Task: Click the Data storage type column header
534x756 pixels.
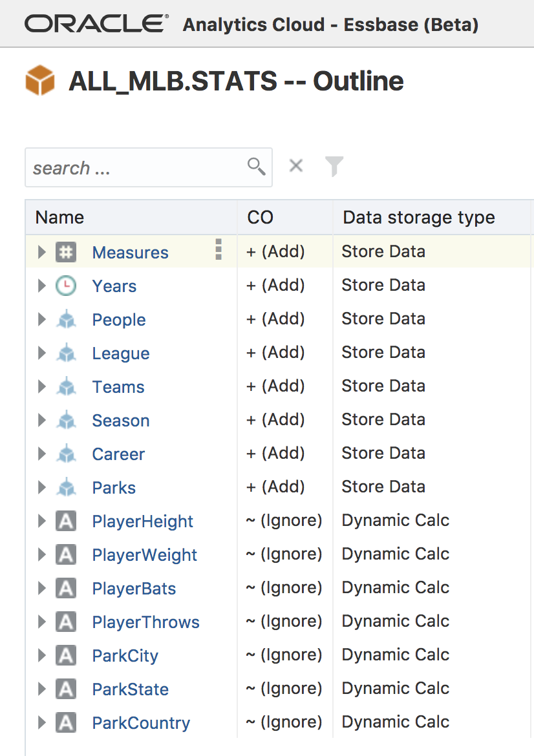Action: click(x=419, y=217)
